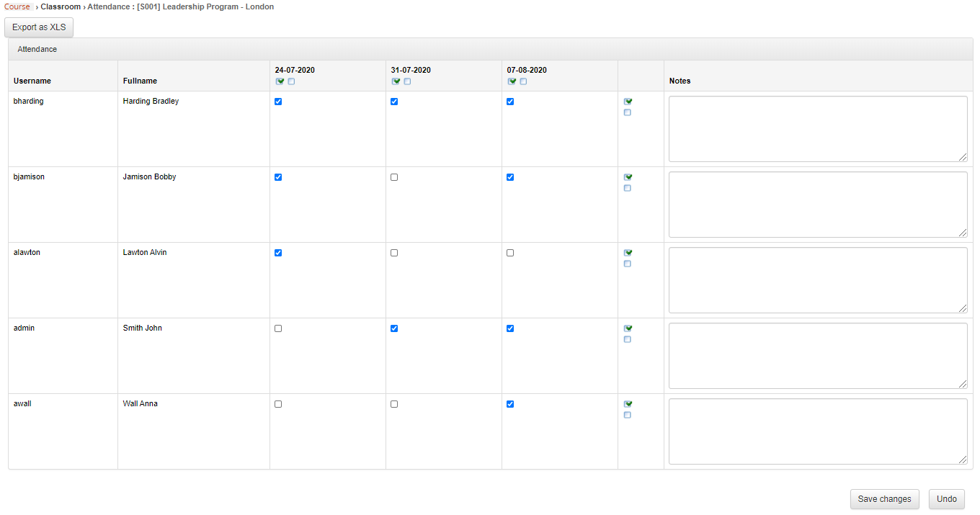Click clear-all icon under the 24-07-2020 column
Viewport: 980px width, 515px height.
pyautogui.click(x=291, y=81)
